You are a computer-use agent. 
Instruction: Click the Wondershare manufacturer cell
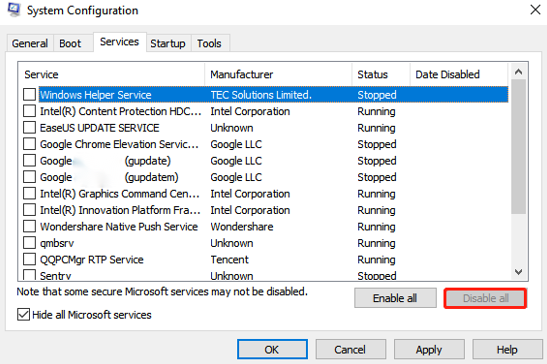(242, 226)
